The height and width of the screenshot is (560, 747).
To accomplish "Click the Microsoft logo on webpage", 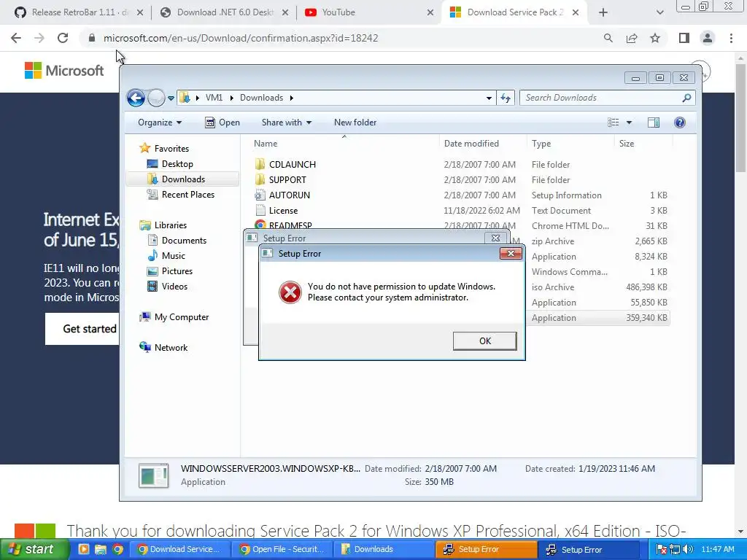I will [64, 71].
